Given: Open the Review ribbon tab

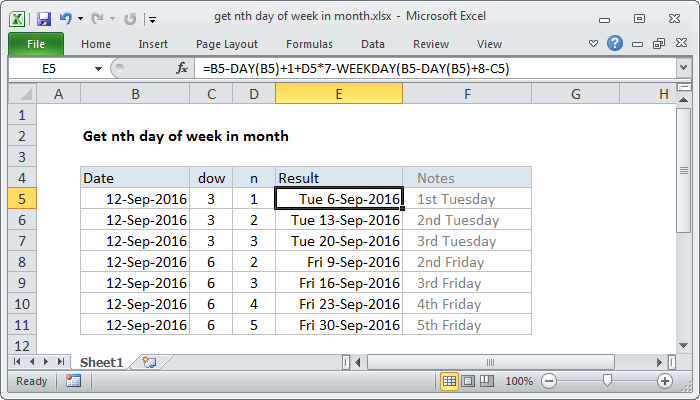Looking at the screenshot, I should click(x=431, y=44).
